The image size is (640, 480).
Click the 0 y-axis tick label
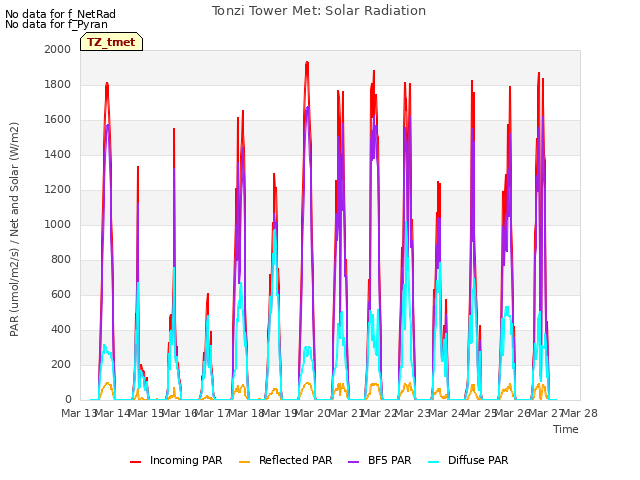pyautogui.click(x=68, y=400)
